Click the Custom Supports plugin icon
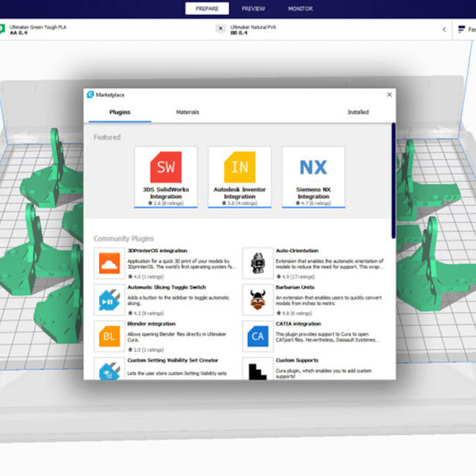This screenshot has width=476, height=476. click(x=258, y=369)
